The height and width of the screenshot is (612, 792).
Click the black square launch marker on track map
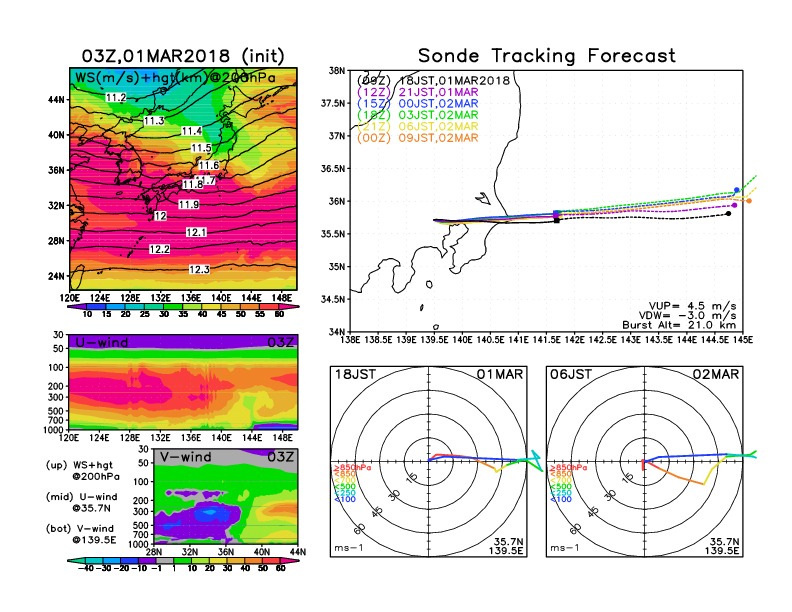557,220
